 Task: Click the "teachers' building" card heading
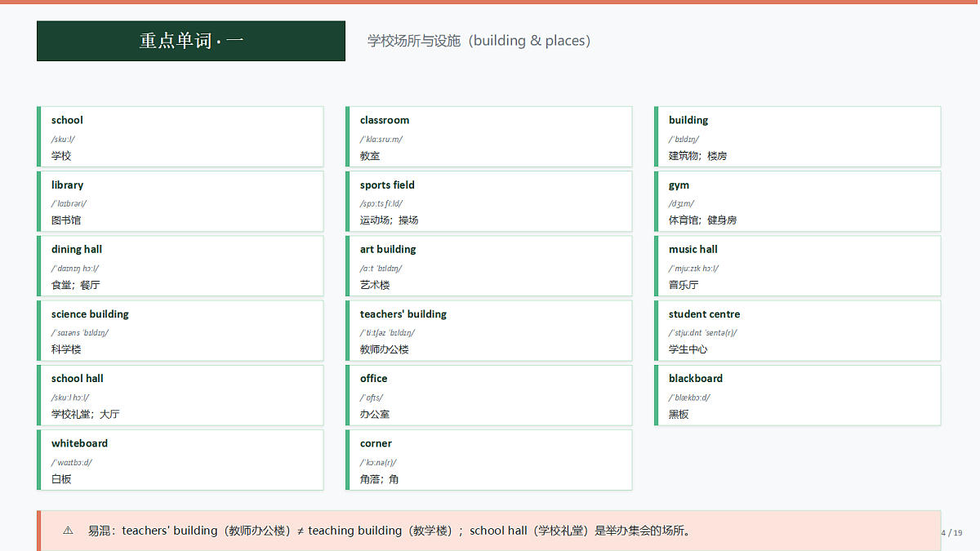(x=403, y=314)
